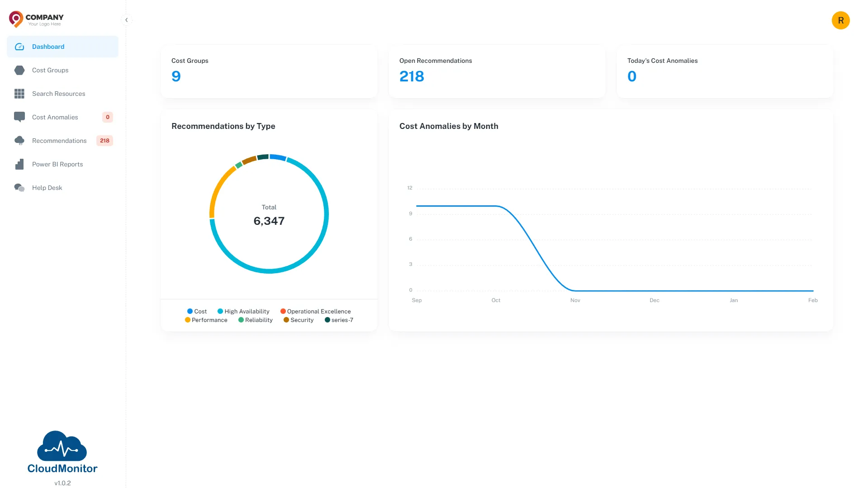Toggle the Cost legend entry
The width and height of the screenshot is (868, 488).
tap(197, 311)
